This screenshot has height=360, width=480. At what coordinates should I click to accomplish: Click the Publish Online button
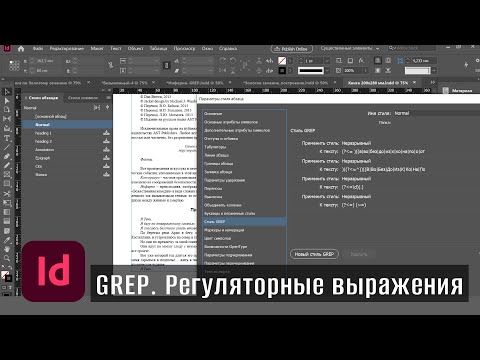(x=291, y=49)
